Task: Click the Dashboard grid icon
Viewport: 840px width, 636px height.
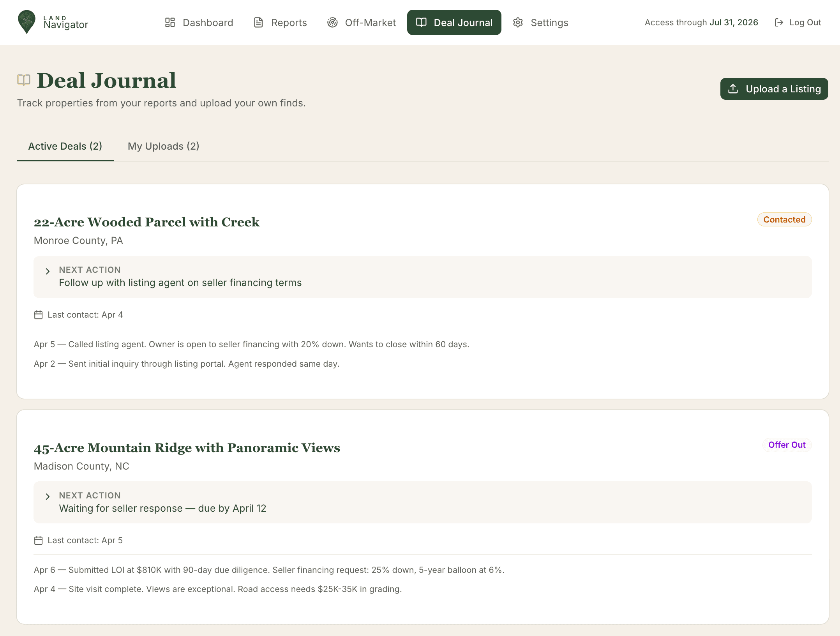Action: point(170,23)
